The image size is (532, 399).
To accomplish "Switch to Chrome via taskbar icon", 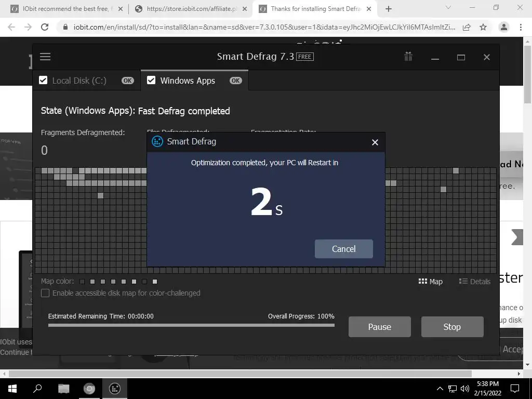I will 89,389.
